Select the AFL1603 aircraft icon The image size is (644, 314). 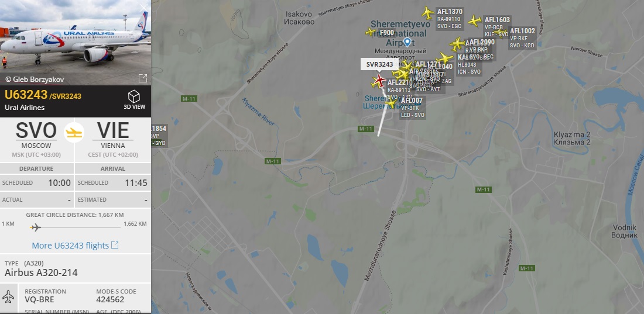(x=474, y=20)
